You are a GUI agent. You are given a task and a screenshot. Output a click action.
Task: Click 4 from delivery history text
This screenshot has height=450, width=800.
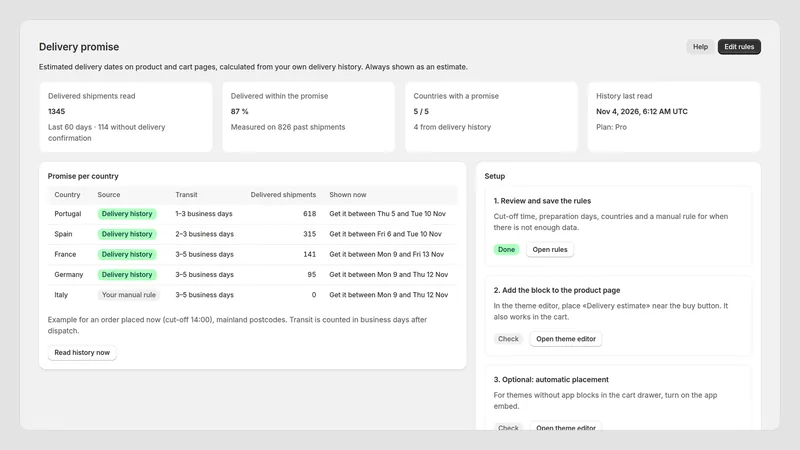click(452, 127)
